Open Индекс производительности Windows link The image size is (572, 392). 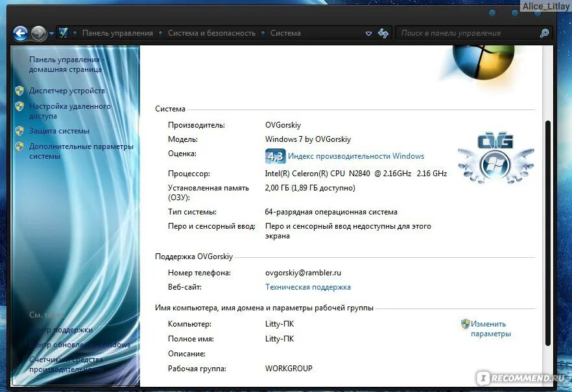tap(356, 156)
